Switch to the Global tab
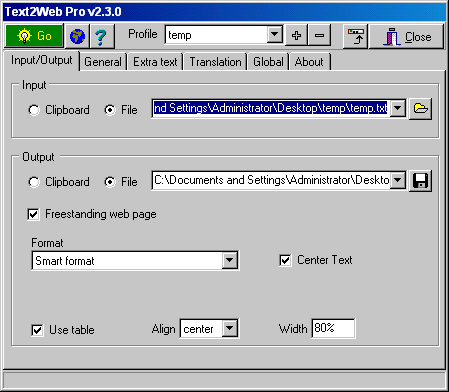Viewport: 449px width, 392px height. click(268, 62)
